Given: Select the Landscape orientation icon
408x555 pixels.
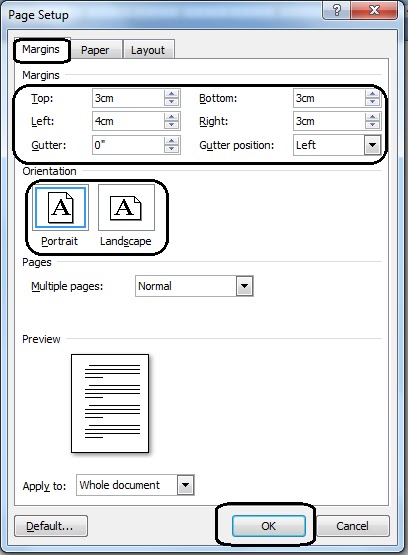Looking at the screenshot, I should point(126,207).
